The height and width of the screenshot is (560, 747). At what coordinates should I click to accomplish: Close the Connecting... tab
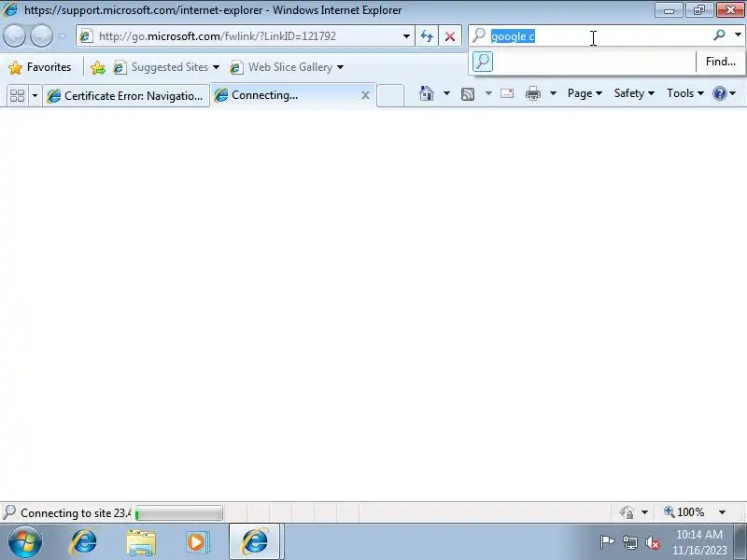[x=365, y=95]
